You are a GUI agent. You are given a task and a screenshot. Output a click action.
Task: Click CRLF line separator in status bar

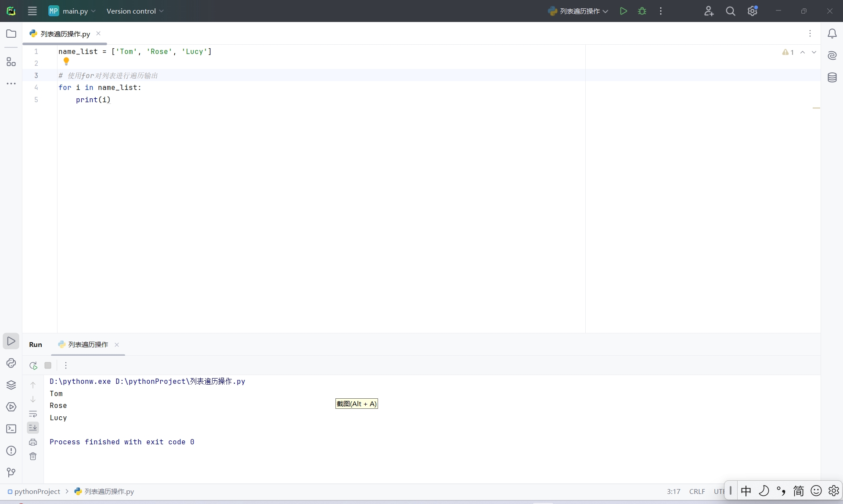tap(697, 491)
